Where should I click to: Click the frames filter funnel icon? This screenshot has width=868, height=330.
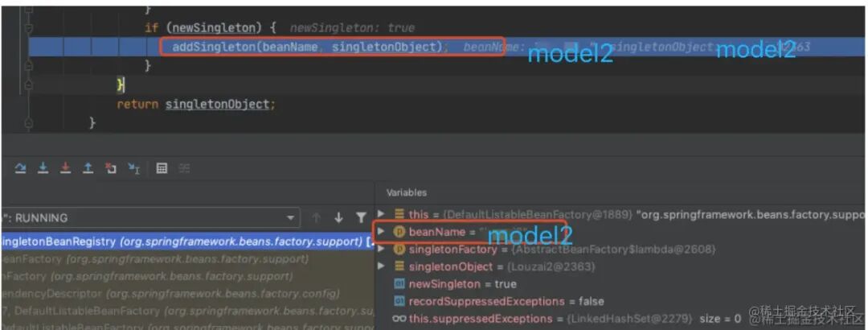361,218
